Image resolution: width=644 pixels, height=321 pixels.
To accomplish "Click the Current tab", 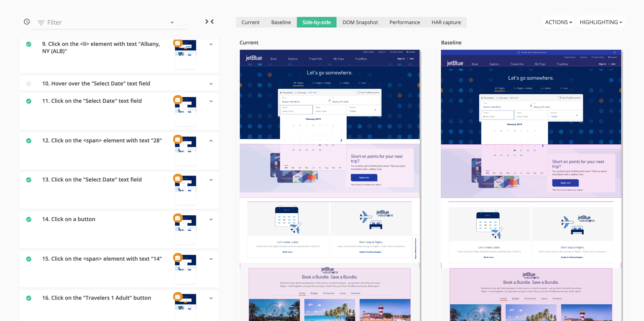I will coord(250,22).
